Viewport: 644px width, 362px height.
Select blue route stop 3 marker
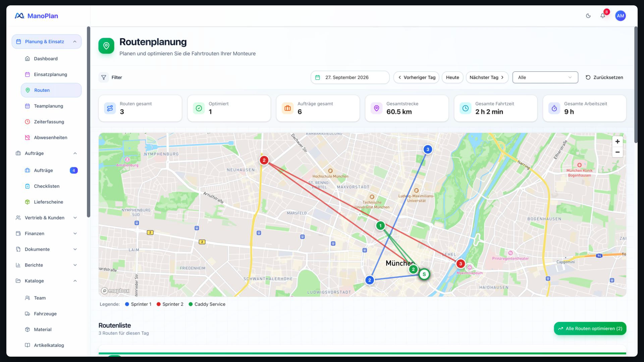(x=427, y=149)
